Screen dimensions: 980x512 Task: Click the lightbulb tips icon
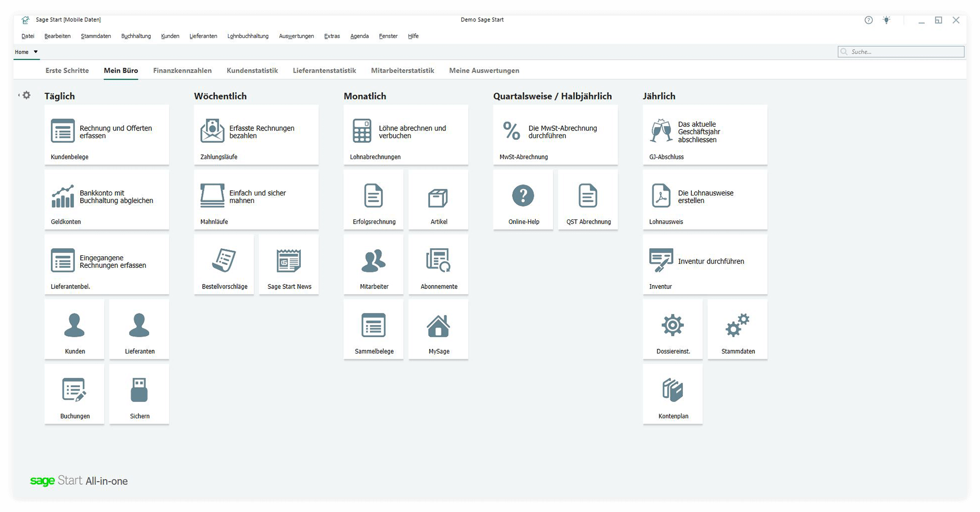(886, 20)
